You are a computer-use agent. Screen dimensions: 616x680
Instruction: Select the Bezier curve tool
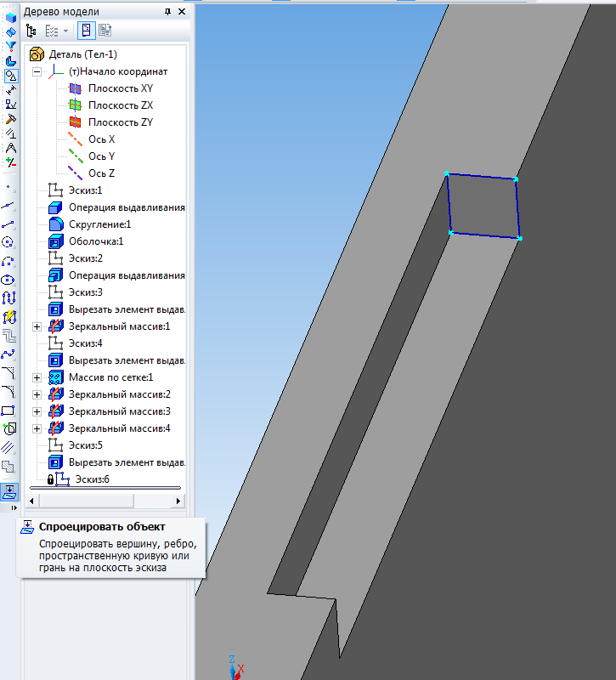pyautogui.click(x=8, y=354)
